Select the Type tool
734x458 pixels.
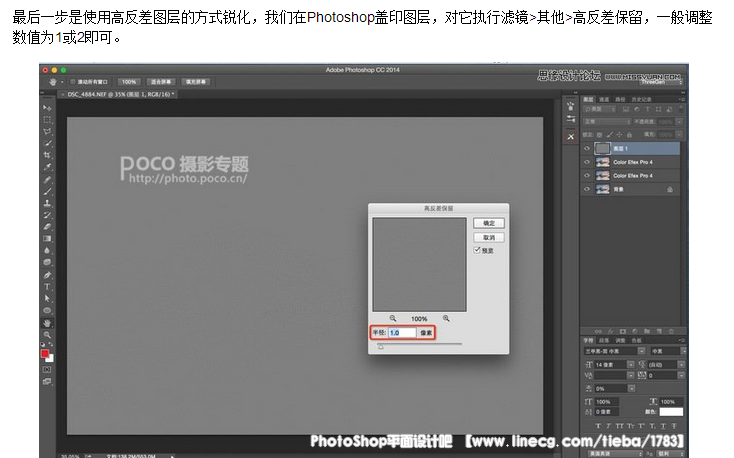(x=47, y=287)
